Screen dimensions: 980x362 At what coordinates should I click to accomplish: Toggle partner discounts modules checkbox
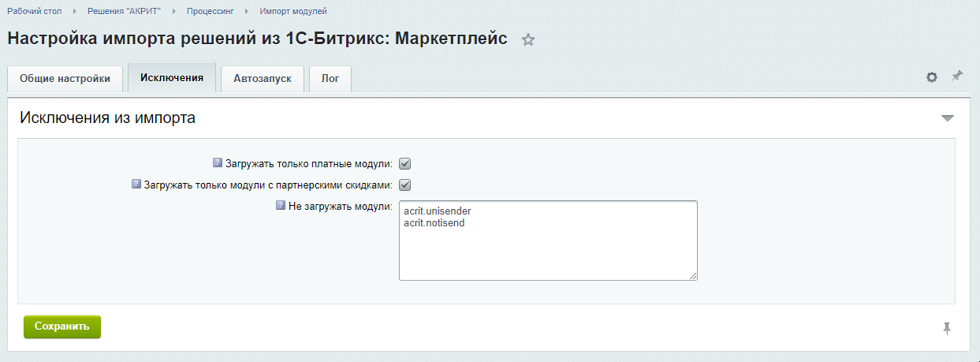click(405, 185)
